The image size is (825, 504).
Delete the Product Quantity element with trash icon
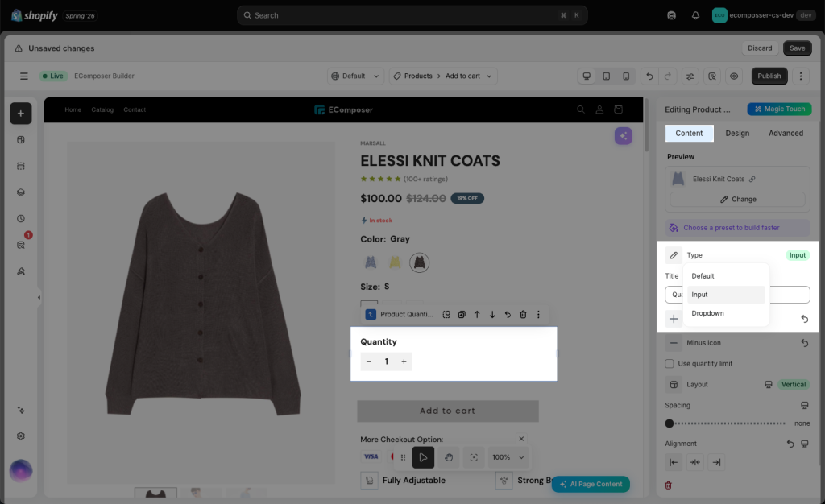(x=523, y=314)
